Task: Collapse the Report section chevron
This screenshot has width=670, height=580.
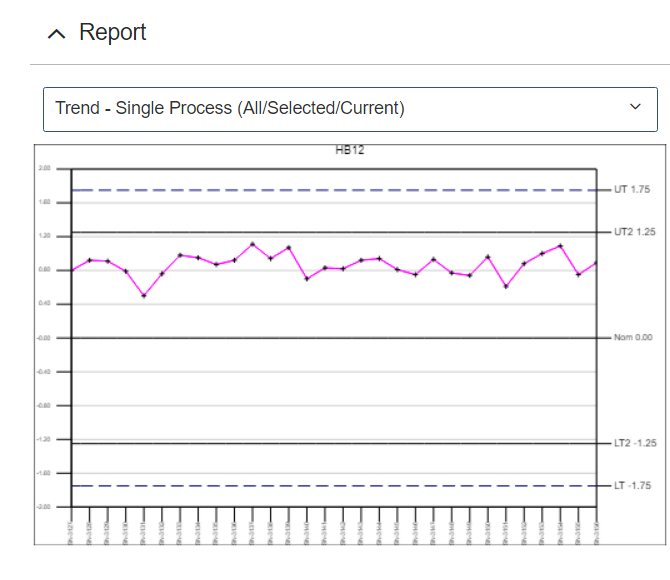Action: (x=57, y=33)
